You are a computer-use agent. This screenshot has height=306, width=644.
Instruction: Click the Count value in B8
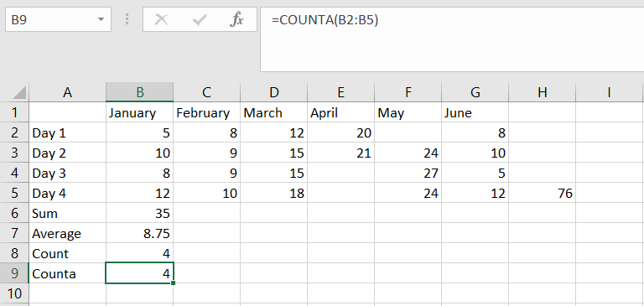click(x=140, y=253)
